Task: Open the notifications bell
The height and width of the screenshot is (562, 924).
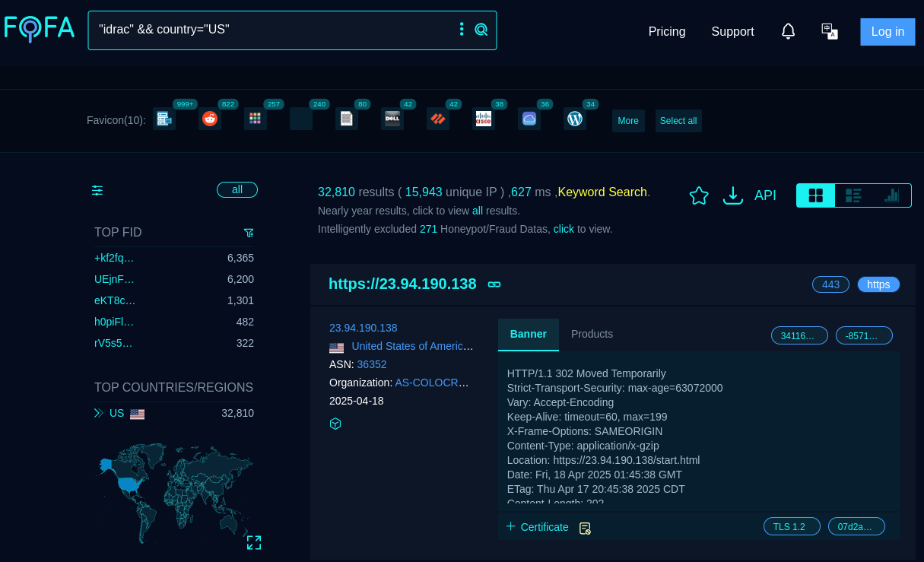Action: click(x=788, y=31)
